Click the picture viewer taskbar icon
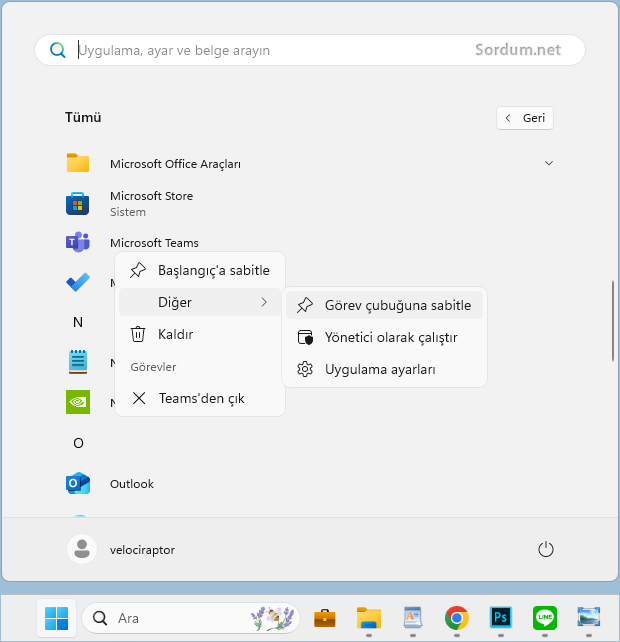620x642 pixels. 589,617
